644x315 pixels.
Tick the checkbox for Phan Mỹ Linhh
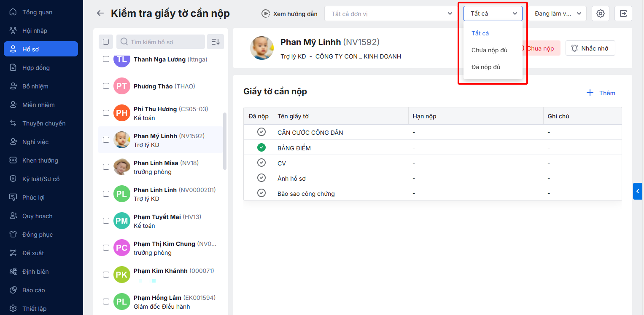point(106,140)
